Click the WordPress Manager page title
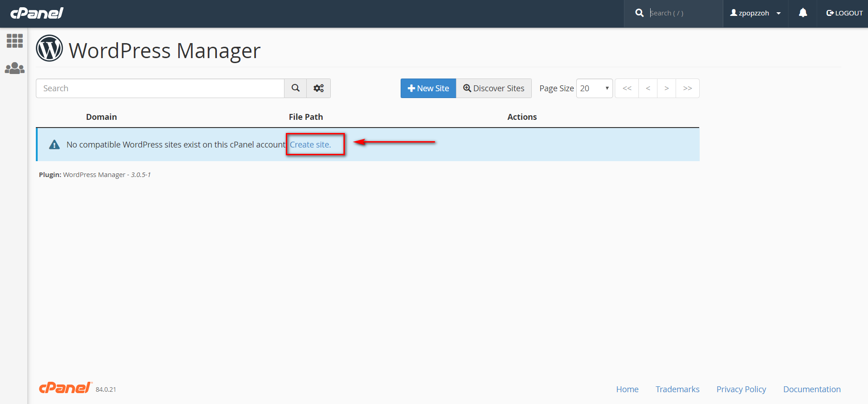Image resolution: width=868 pixels, height=404 pixels. [x=165, y=50]
